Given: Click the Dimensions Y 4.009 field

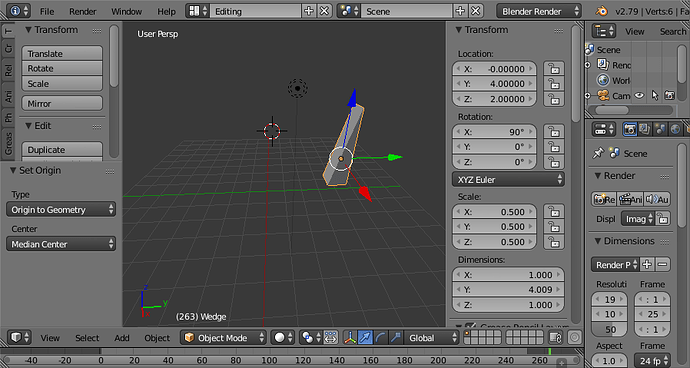Looking at the screenshot, I should [508, 290].
